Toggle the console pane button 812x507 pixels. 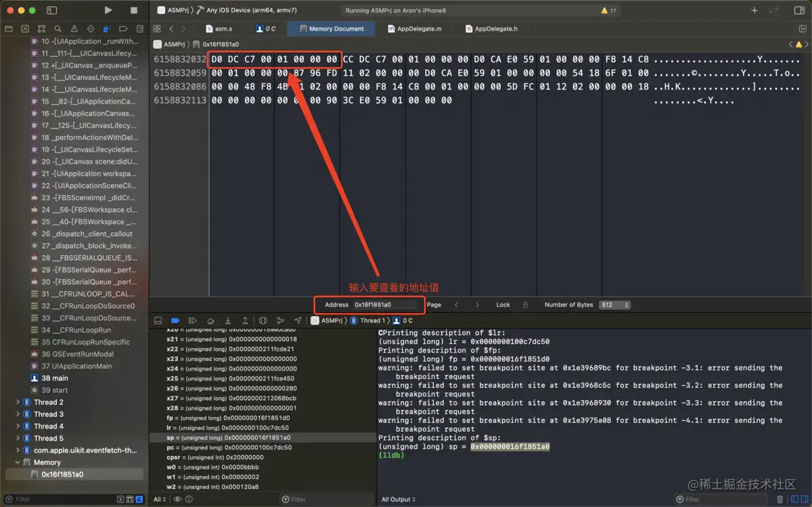click(805, 499)
